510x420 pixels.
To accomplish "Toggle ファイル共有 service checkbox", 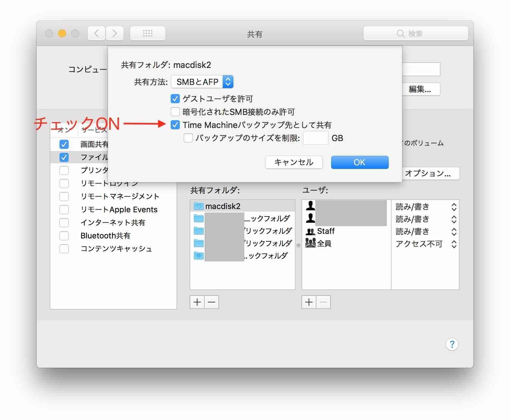I will click(x=64, y=157).
